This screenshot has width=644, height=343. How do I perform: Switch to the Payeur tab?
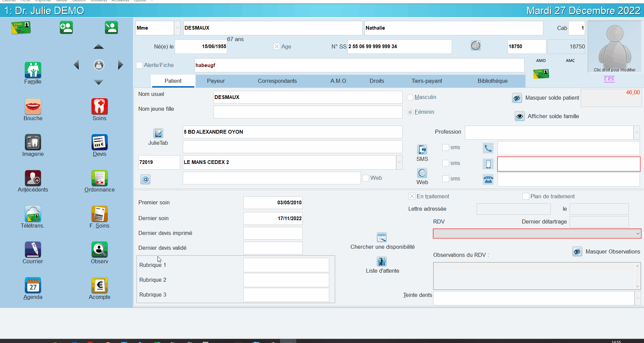(x=216, y=81)
